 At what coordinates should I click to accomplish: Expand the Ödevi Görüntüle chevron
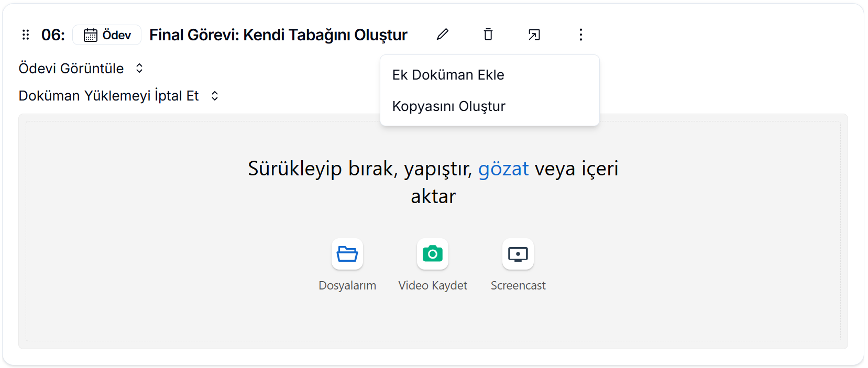pyautogui.click(x=139, y=69)
